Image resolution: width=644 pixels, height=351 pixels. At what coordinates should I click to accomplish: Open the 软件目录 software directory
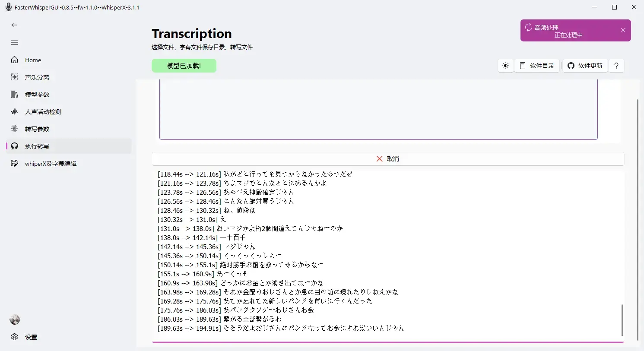[537, 66]
